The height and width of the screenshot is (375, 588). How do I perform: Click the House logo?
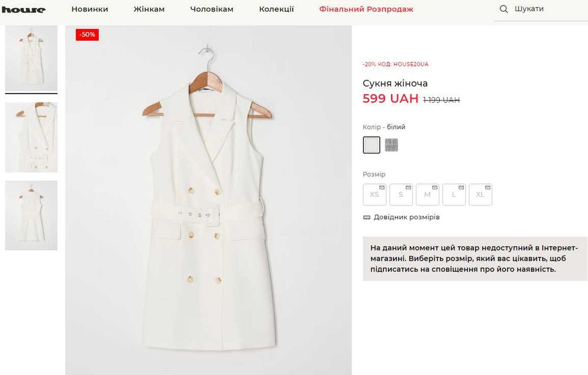pyautogui.click(x=23, y=9)
